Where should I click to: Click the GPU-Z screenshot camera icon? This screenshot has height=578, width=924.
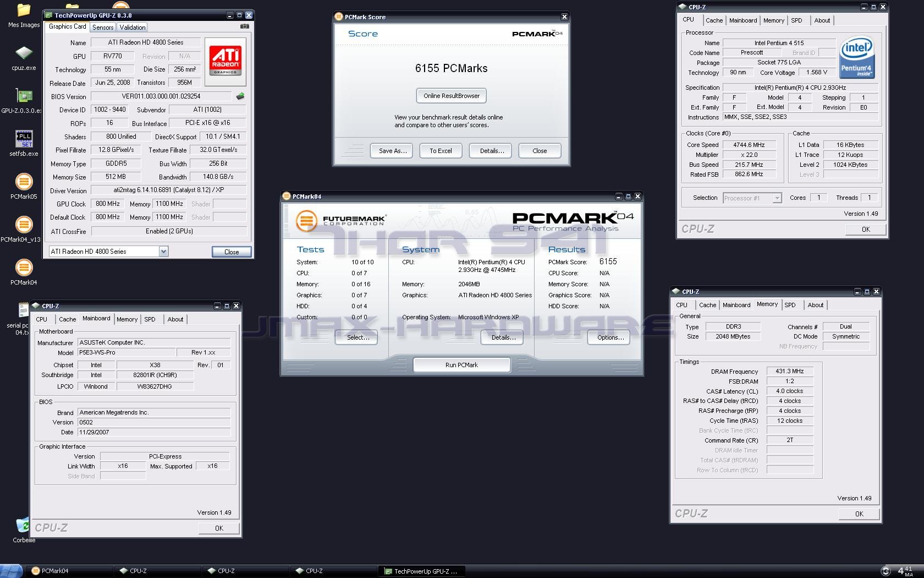(245, 26)
